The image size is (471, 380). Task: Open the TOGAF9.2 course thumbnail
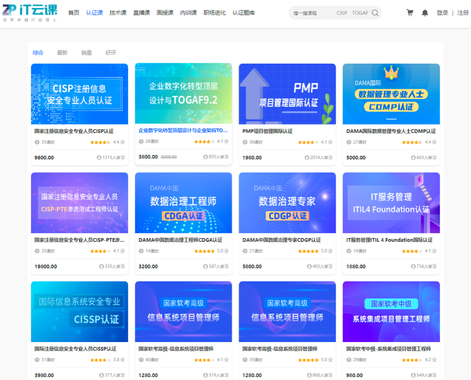pos(183,93)
